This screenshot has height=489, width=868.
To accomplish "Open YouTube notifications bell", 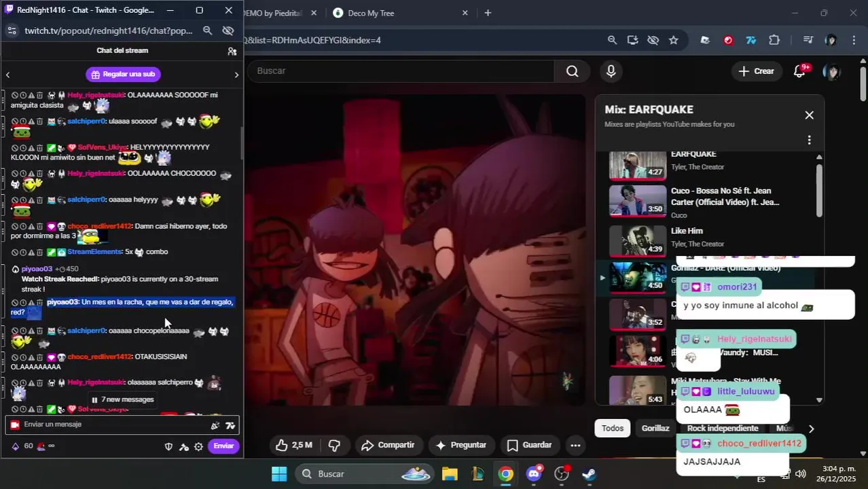I will 799,71.
